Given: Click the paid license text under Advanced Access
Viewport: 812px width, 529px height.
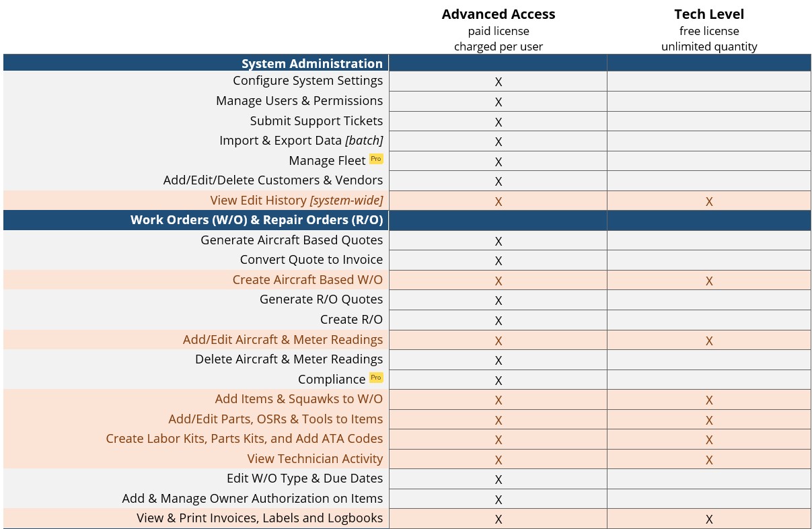Looking at the screenshot, I should click(499, 31).
